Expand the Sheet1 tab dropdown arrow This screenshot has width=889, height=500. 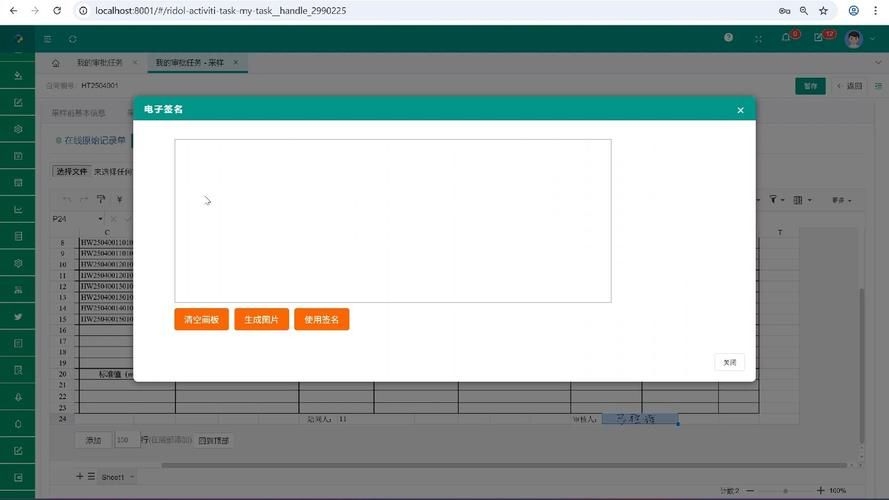tap(132, 478)
